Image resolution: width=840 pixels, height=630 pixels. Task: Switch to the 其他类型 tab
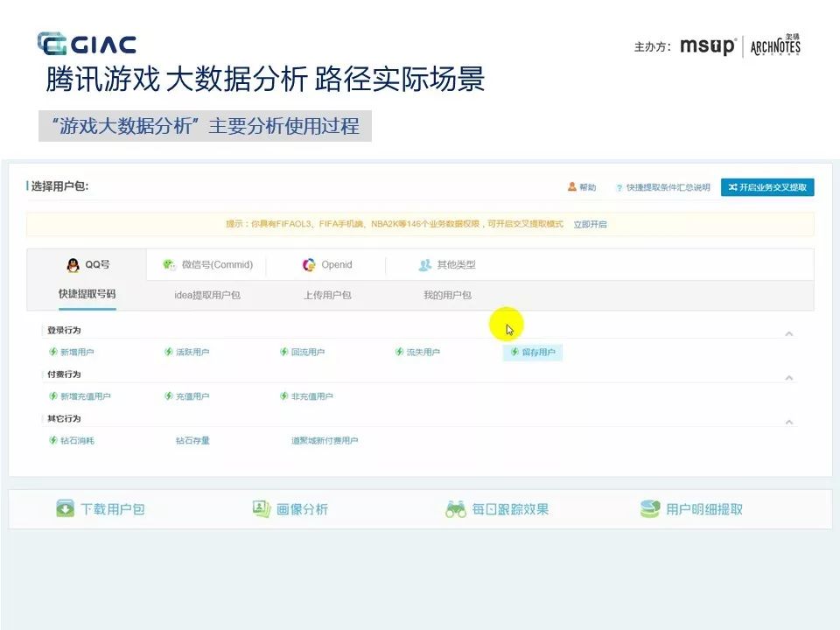447,264
